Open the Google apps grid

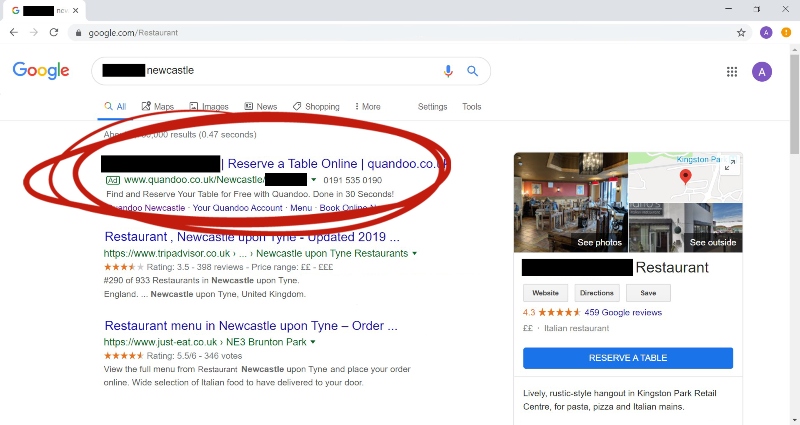(732, 72)
